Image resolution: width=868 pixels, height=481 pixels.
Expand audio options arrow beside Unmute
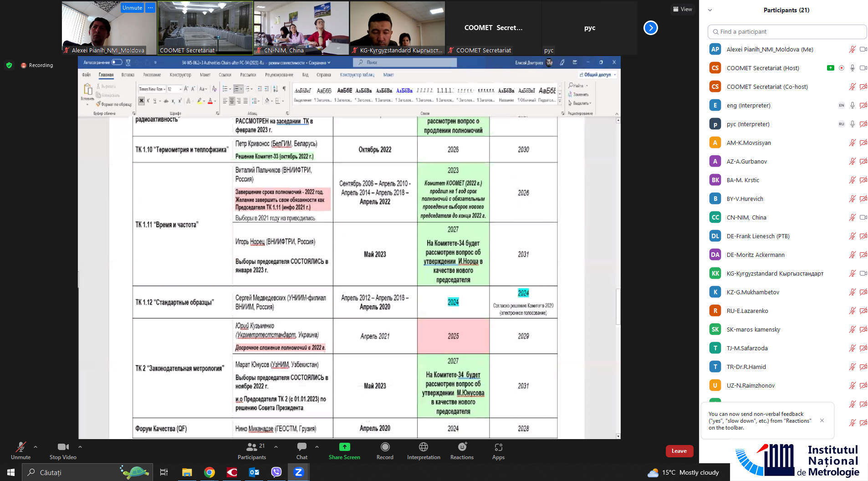click(36, 447)
